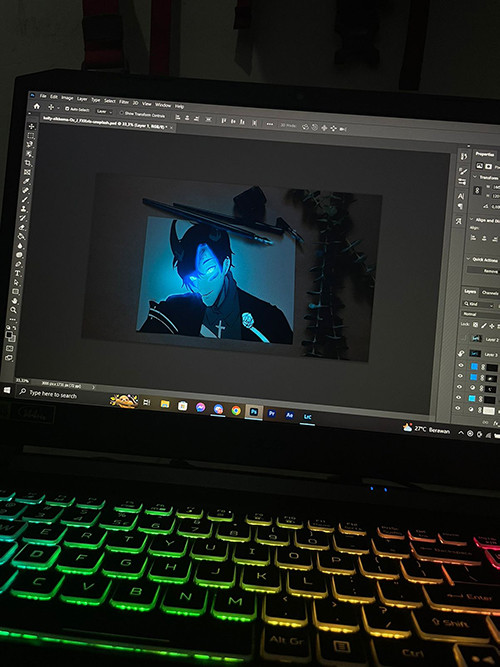The width and height of the screenshot is (500, 667).
Task: Open the layer filter Kind dropdown
Action: tap(478, 304)
